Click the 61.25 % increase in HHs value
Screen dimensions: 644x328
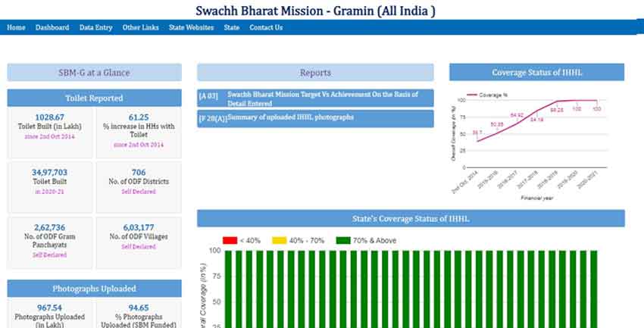tap(139, 117)
